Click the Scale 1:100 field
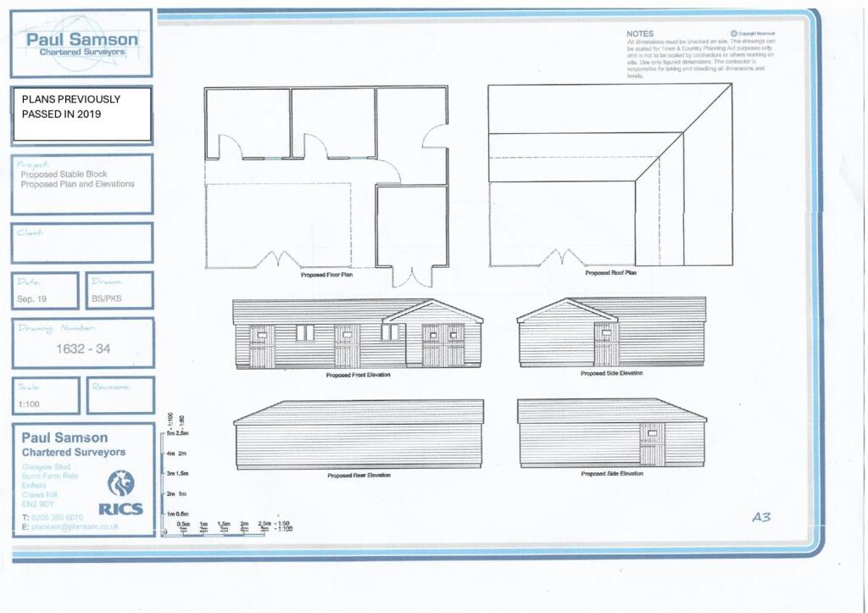Screen dimensions: 868x613 46,395
